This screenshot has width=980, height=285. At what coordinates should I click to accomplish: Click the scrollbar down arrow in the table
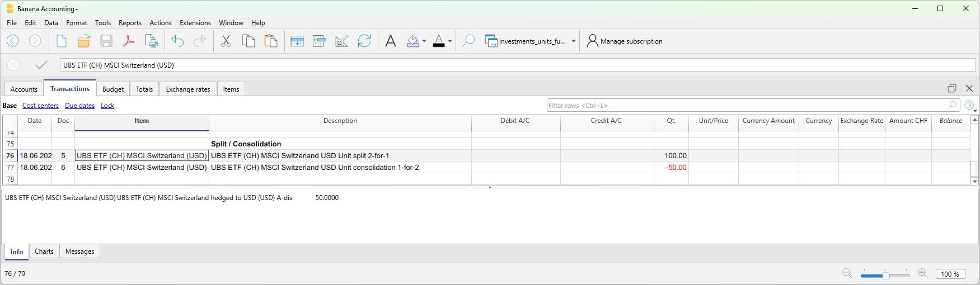click(975, 181)
